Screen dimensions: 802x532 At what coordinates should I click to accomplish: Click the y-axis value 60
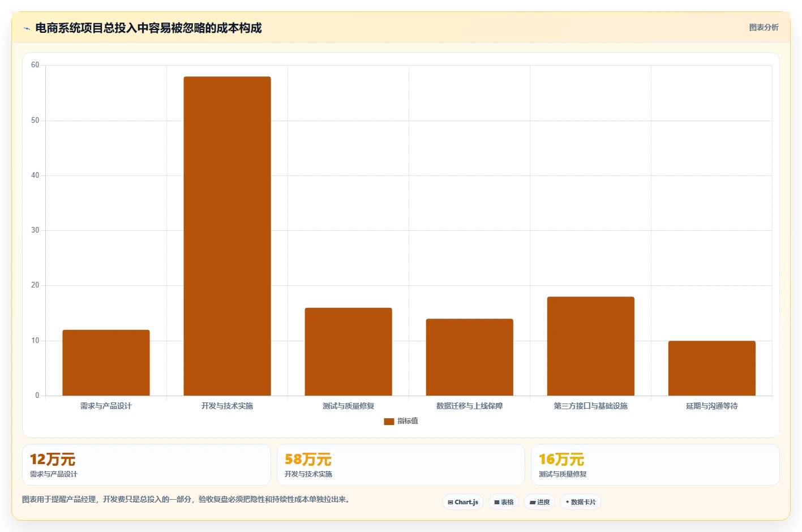pos(35,65)
